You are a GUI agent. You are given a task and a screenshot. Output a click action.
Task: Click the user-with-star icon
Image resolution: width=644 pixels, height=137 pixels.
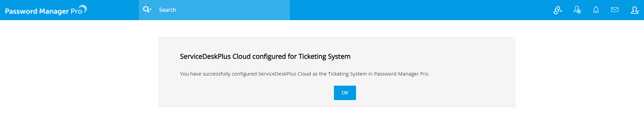pyautogui.click(x=577, y=10)
